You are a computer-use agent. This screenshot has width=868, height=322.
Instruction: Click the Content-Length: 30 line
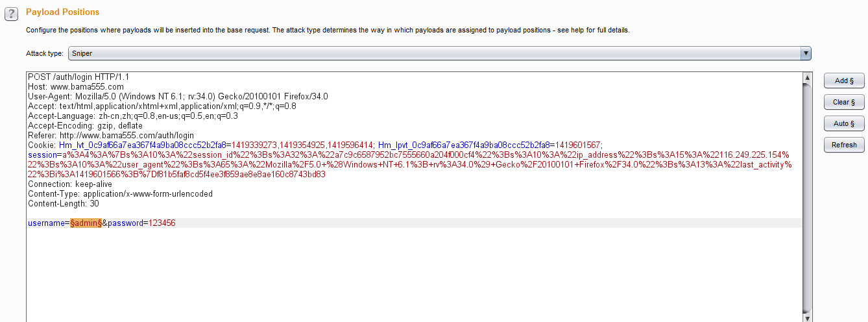(64, 203)
